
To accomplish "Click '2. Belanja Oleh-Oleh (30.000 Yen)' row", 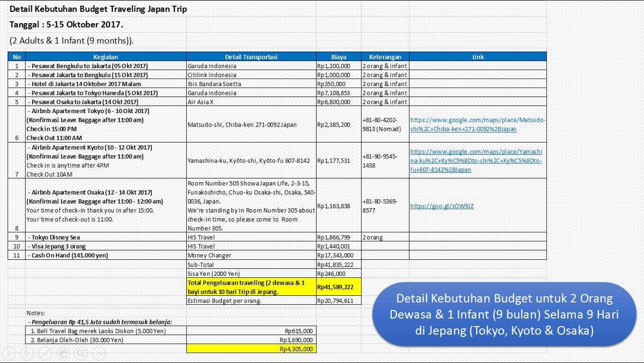I will point(171,340).
